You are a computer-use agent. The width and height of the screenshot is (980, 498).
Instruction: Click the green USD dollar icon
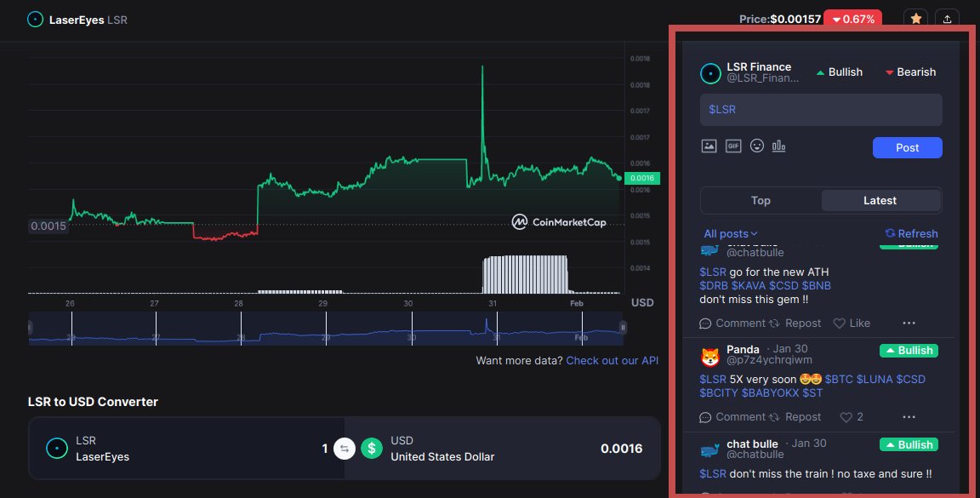[x=372, y=449]
